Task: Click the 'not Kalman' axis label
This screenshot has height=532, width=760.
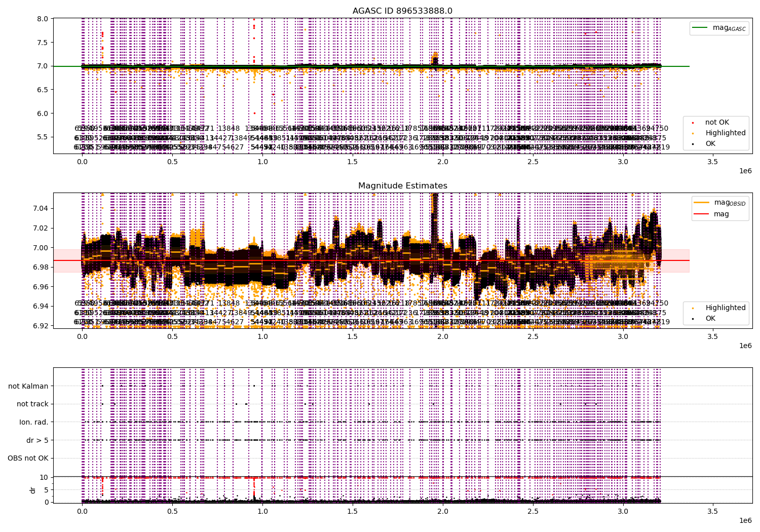Action: (28, 386)
